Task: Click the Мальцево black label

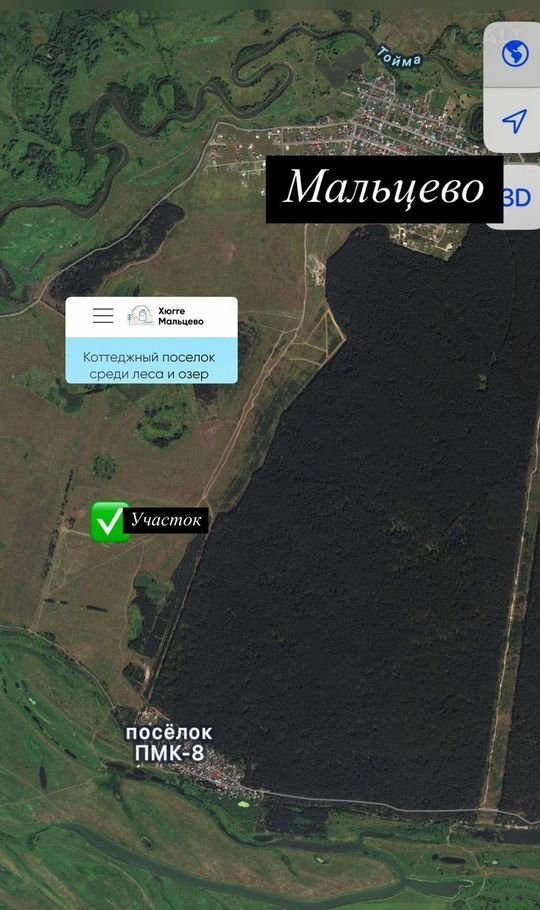Action: click(x=384, y=189)
